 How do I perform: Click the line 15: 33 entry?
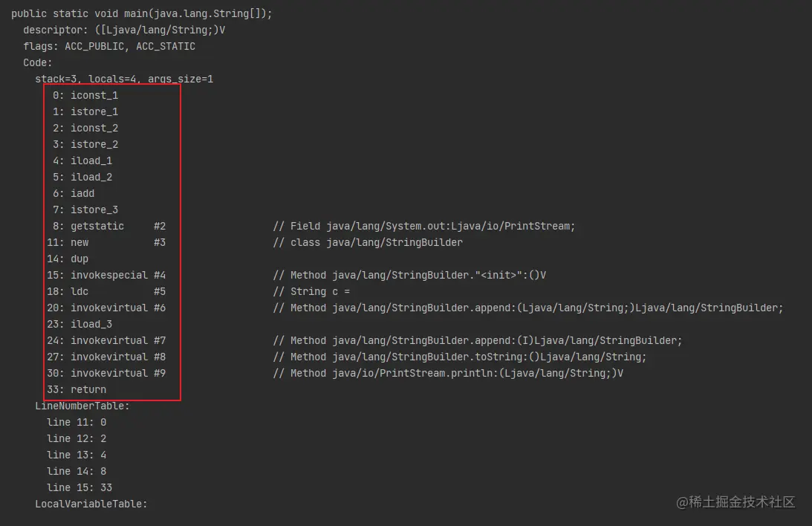pos(79,487)
